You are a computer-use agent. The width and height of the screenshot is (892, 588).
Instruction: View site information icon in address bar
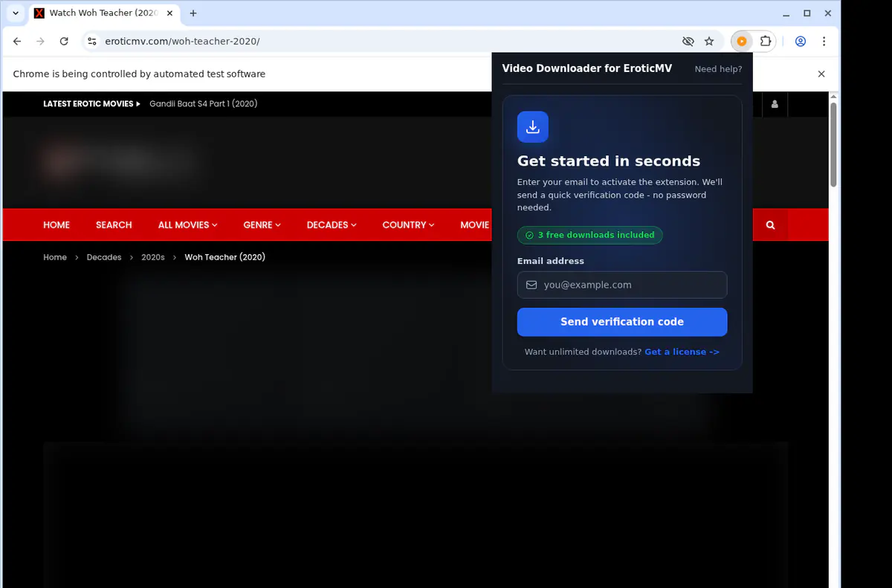point(91,42)
